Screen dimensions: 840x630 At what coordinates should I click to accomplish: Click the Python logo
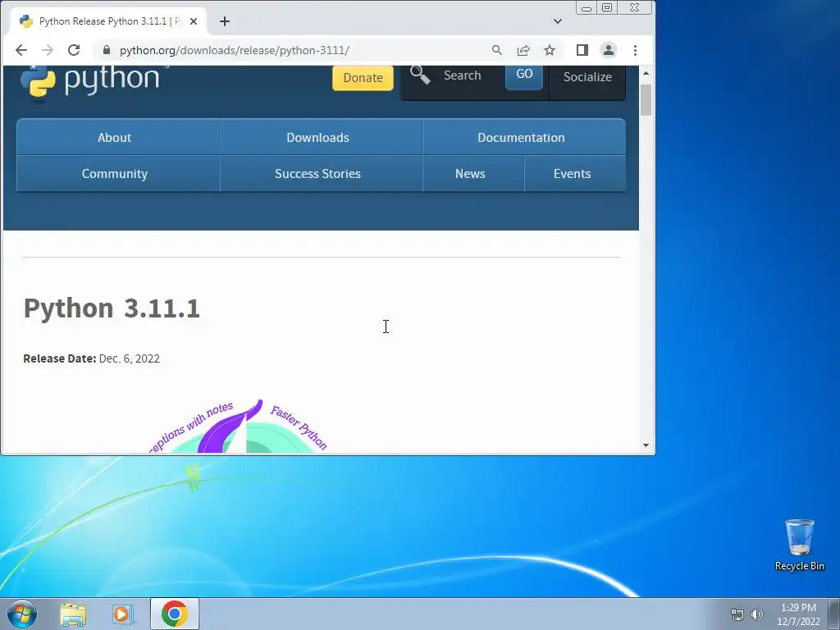click(x=90, y=81)
